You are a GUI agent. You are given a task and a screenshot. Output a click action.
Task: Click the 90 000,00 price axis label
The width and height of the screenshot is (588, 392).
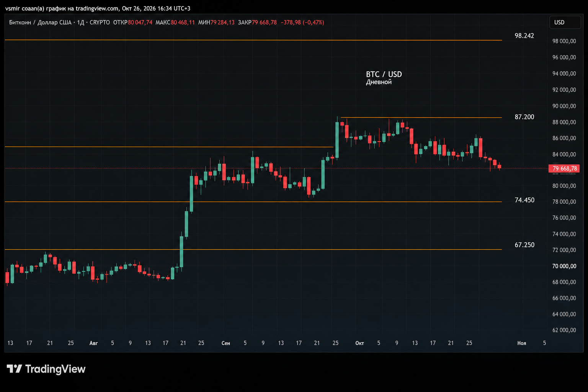pyautogui.click(x=564, y=106)
